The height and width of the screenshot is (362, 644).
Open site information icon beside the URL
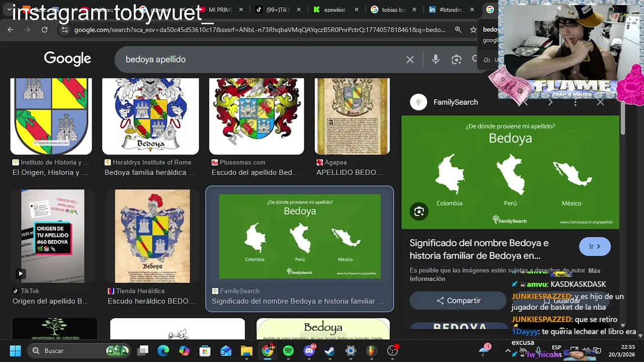click(x=64, y=30)
